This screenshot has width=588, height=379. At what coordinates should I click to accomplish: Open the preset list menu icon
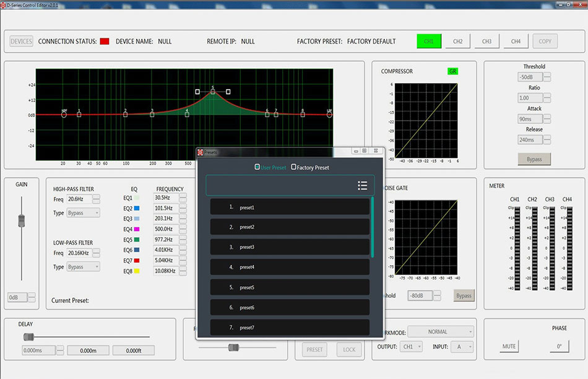pos(363,186)
